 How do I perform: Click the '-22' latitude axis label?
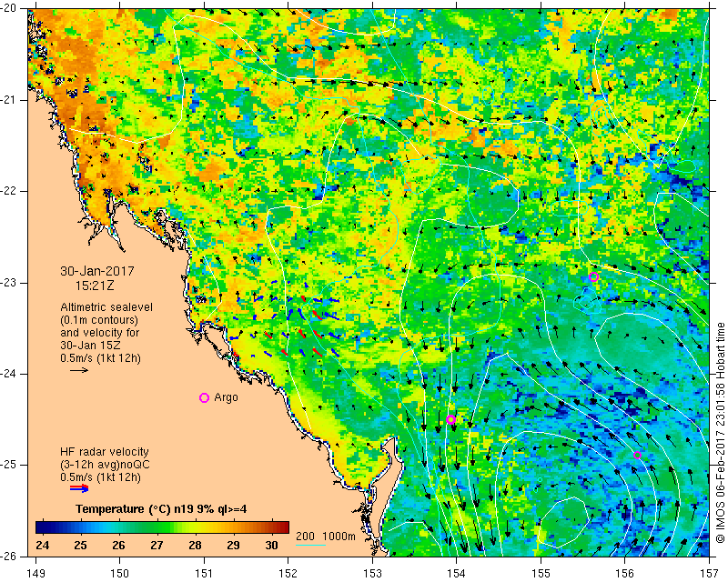click(8, 191)
